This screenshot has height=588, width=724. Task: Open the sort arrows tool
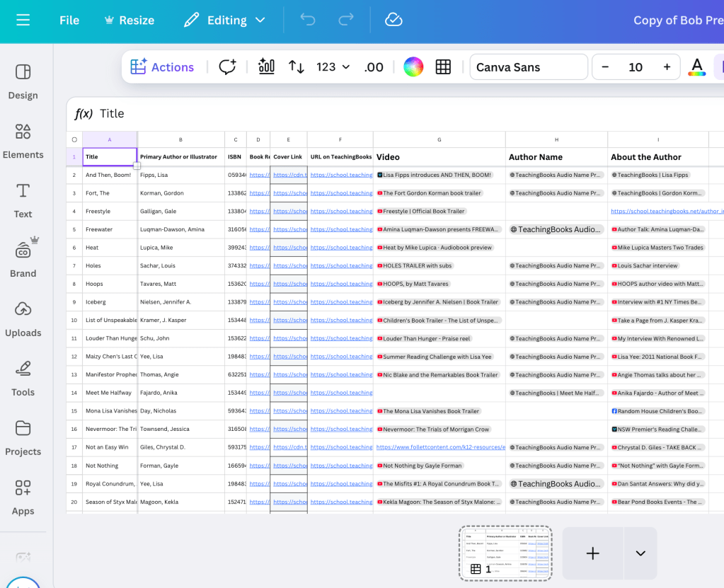pyautogui.click(x=296, y=67)
